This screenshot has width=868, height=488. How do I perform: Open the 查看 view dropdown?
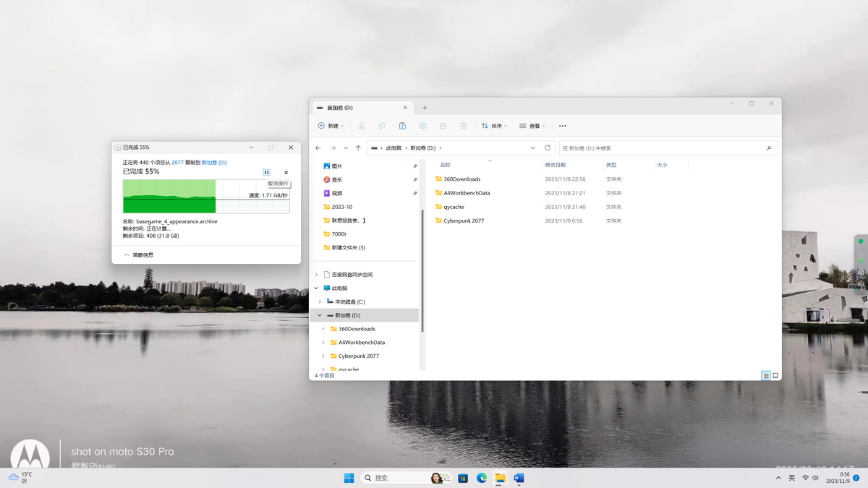pyautogui.click(x=532, y=126)
